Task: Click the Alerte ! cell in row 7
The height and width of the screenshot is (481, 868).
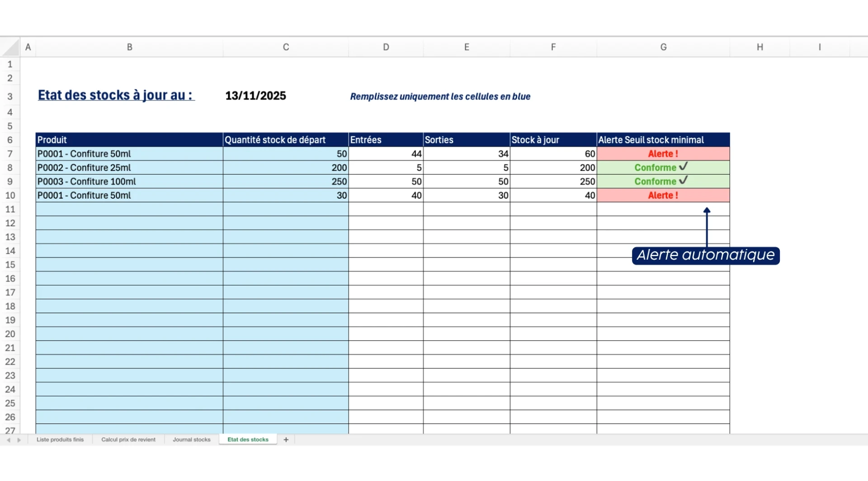Action: [x=663, y=154]
